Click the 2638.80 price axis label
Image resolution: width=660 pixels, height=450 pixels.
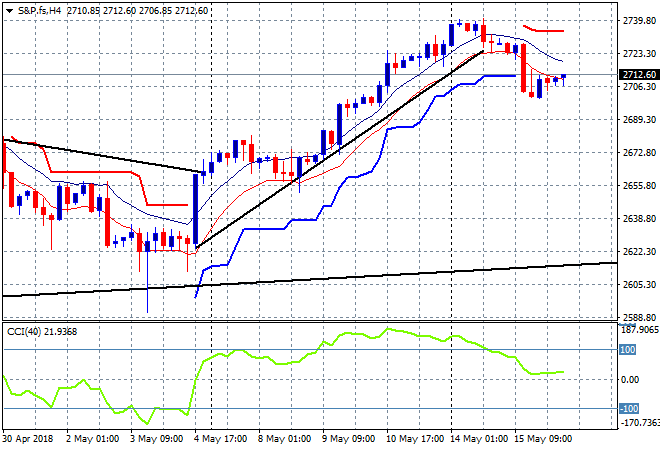click(x=639, y=218)
